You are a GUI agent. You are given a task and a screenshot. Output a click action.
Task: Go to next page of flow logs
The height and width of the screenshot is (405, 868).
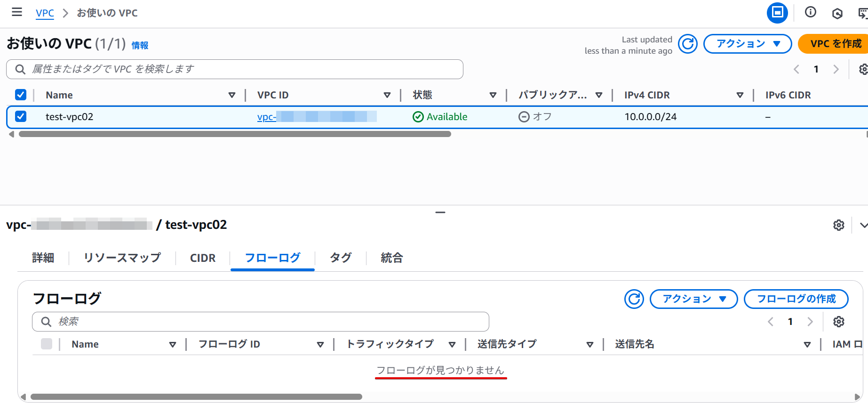click(x=810, y=322)
